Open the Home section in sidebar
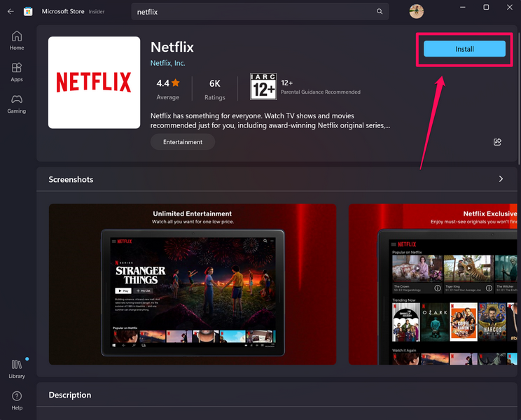Viewport: 521px width, 420px height. pos(17,41)
